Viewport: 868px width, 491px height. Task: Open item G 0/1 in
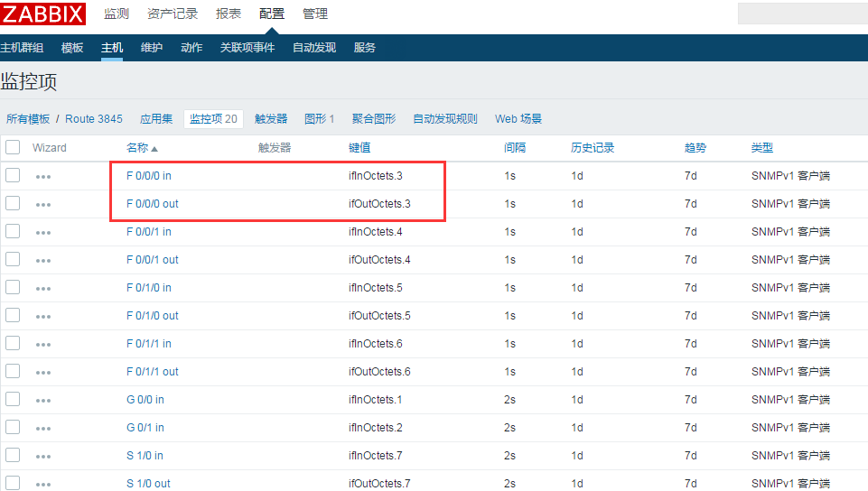click(x=145, y=428)
